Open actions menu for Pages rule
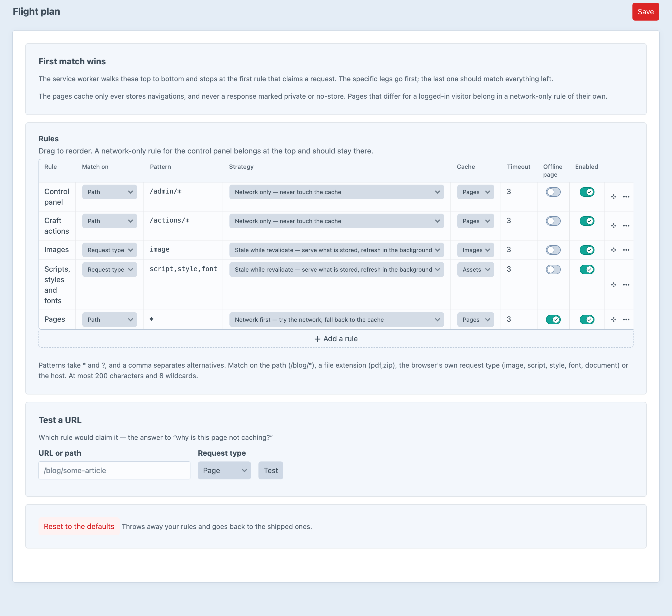 coord(626,320)
